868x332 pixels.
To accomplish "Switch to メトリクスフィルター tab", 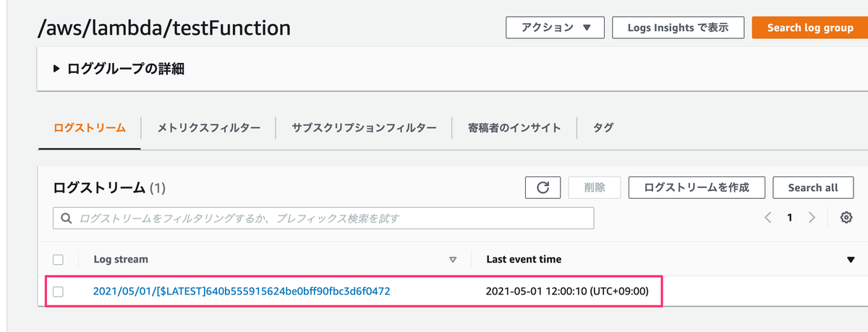I will click(209, 128).
